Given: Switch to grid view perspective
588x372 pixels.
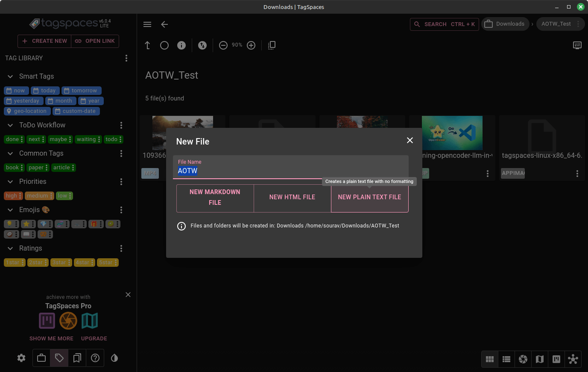Looking at the screenshot, I should click(490, 359).
